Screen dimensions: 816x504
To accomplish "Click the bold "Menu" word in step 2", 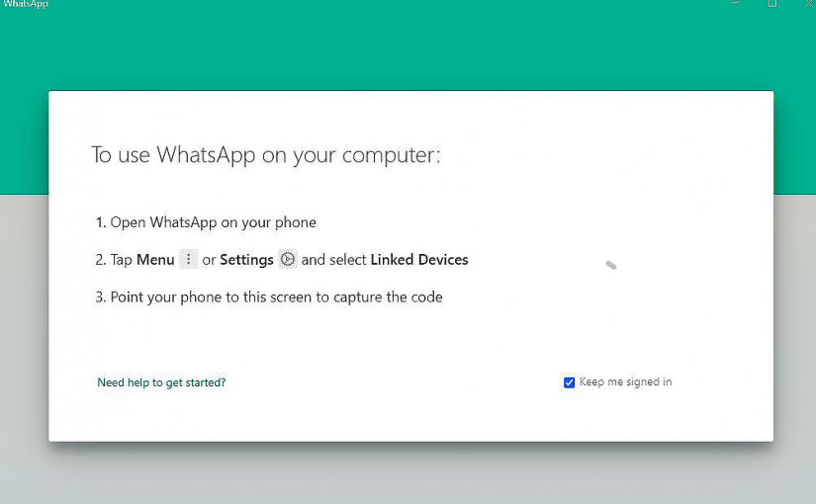I will click(x=155, y=260).
